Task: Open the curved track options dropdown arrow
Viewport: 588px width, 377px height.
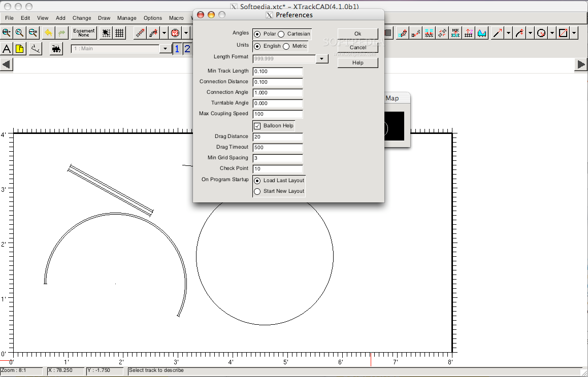Action: pyautogui.click(x=164, y=33)
